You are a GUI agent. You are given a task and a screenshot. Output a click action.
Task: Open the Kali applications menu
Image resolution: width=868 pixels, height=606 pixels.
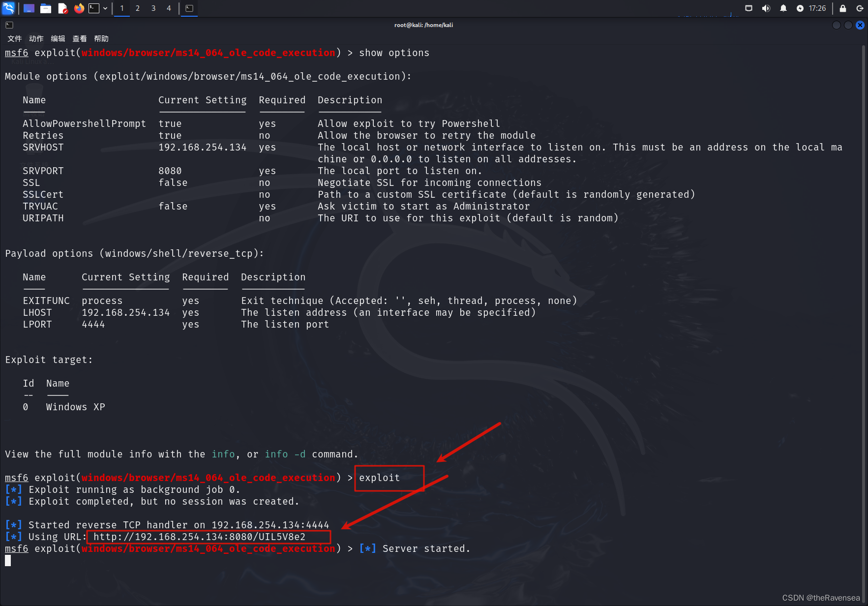click(x=8, y=8)
